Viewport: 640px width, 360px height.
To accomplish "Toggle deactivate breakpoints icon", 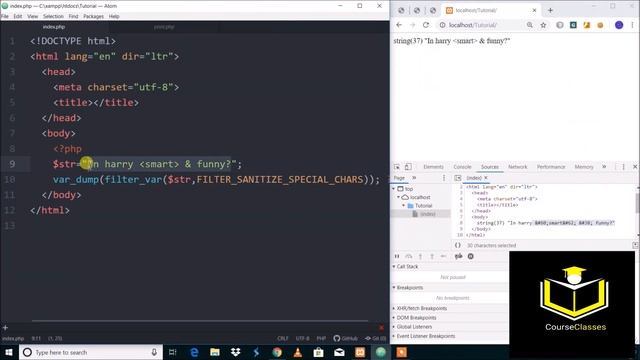I will 459,256.
